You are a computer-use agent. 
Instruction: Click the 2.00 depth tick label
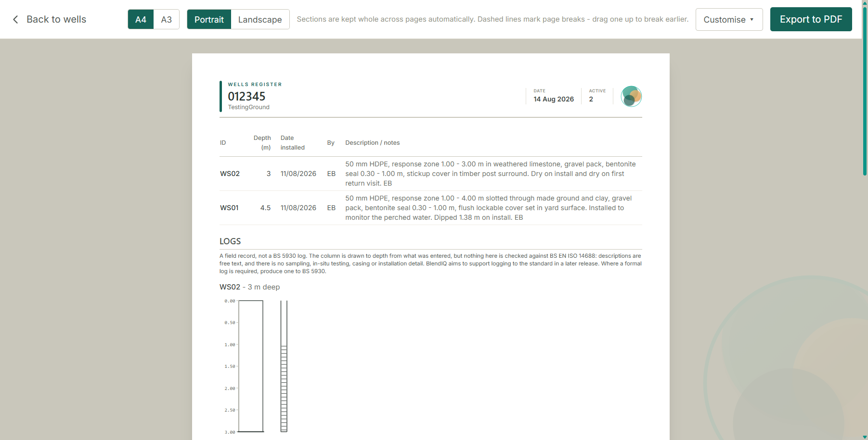coord(230,389)
